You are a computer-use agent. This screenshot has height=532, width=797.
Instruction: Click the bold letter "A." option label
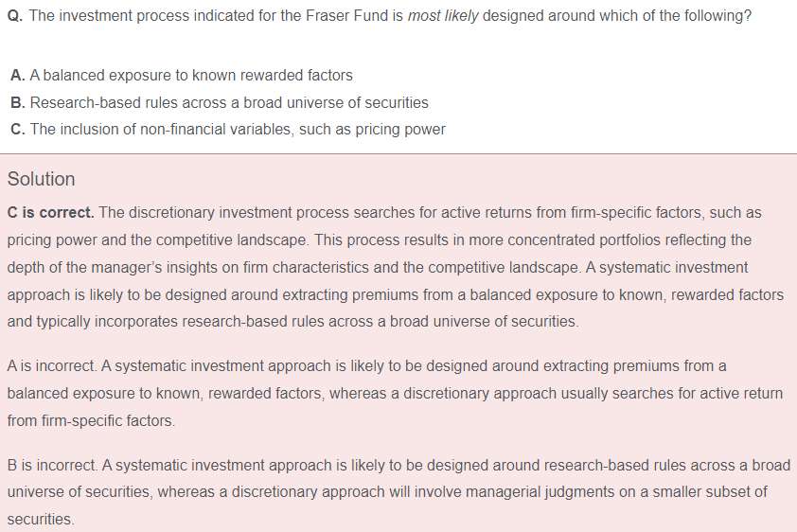pyautogui.click(x=18, y=75)
